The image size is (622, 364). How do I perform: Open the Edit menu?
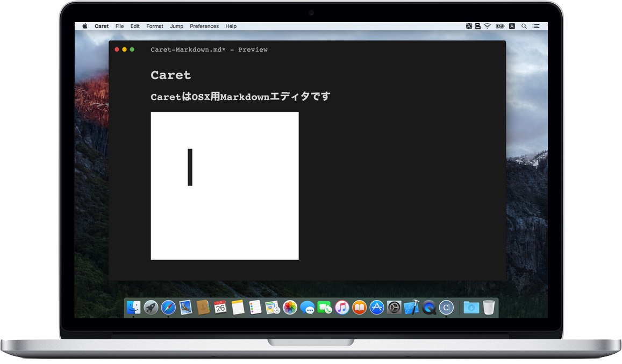click(135, 26)
